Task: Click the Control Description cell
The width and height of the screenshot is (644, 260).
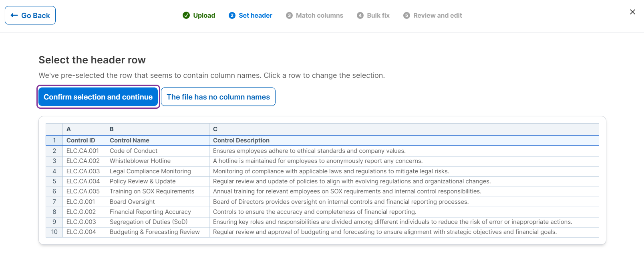Action: 404,140
